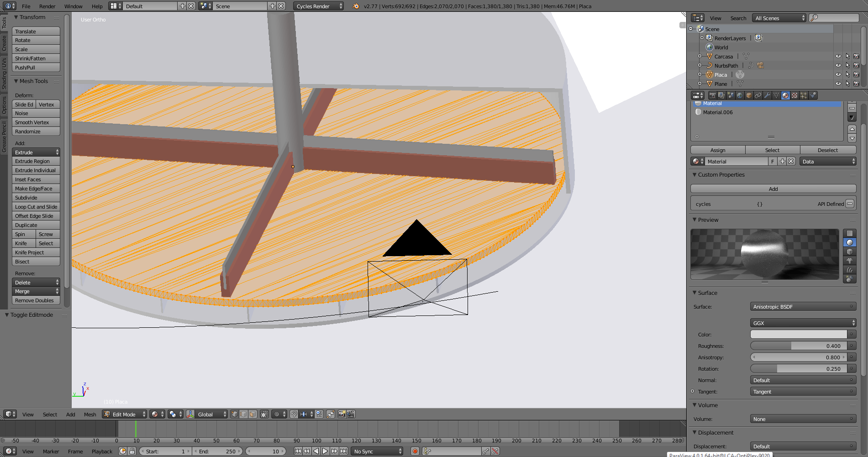Open the Mesh menu in 3D view header

tap(90, 414)
